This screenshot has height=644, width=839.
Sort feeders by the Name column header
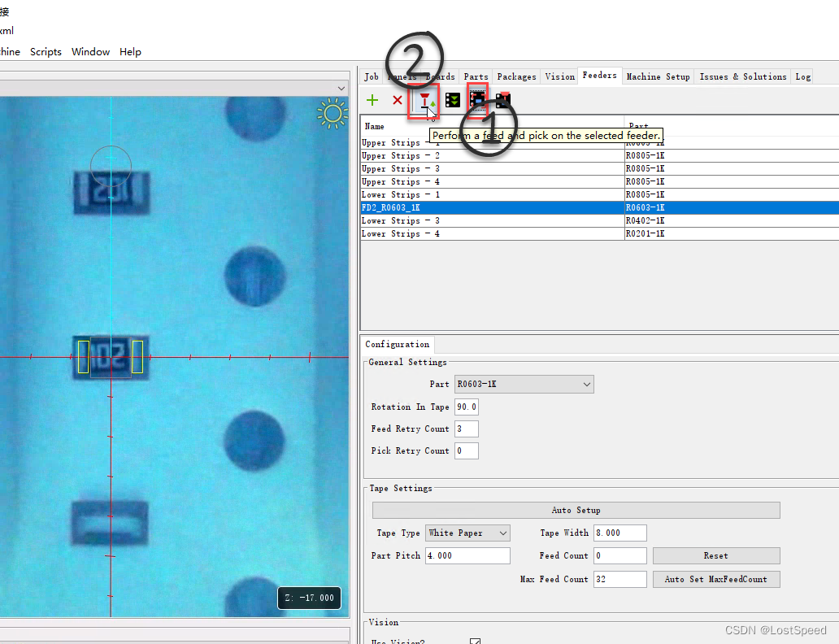(x=493, y=126)
